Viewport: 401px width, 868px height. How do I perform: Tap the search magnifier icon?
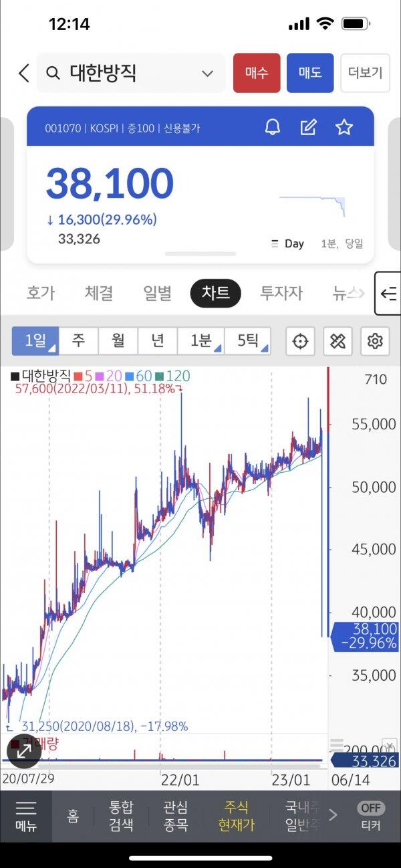pos(53,73)
